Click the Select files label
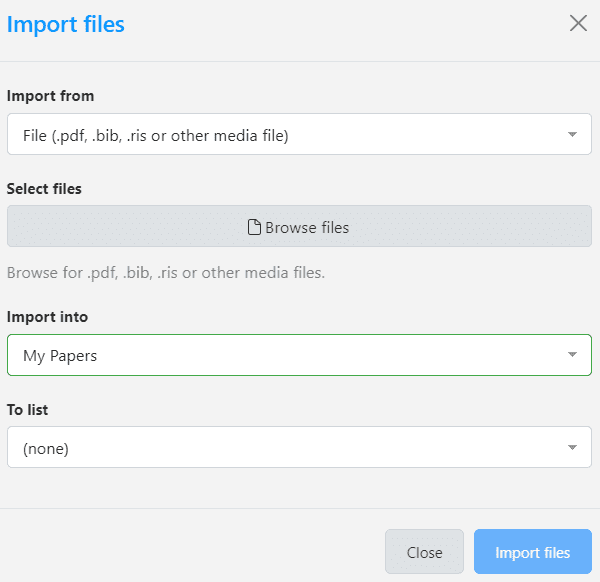The height and width of the screenshot is (582, 600). [44, 189]
